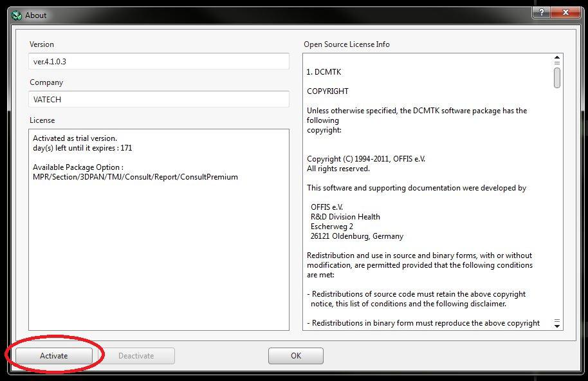
Task: Click the 'Escherweg 2' address line
Action: (332, 227)
